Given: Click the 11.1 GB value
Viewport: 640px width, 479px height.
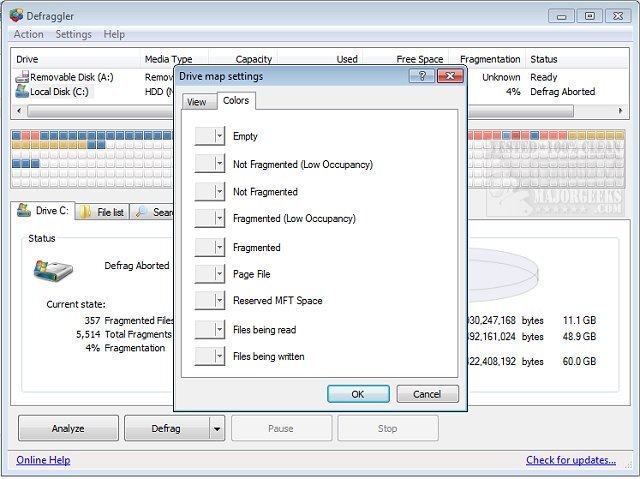Looking at the screenshot, I should (579, 320).
